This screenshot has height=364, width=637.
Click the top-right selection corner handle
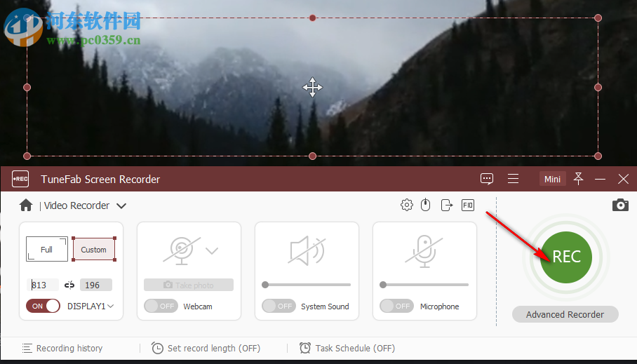click(x=598, y=18)
